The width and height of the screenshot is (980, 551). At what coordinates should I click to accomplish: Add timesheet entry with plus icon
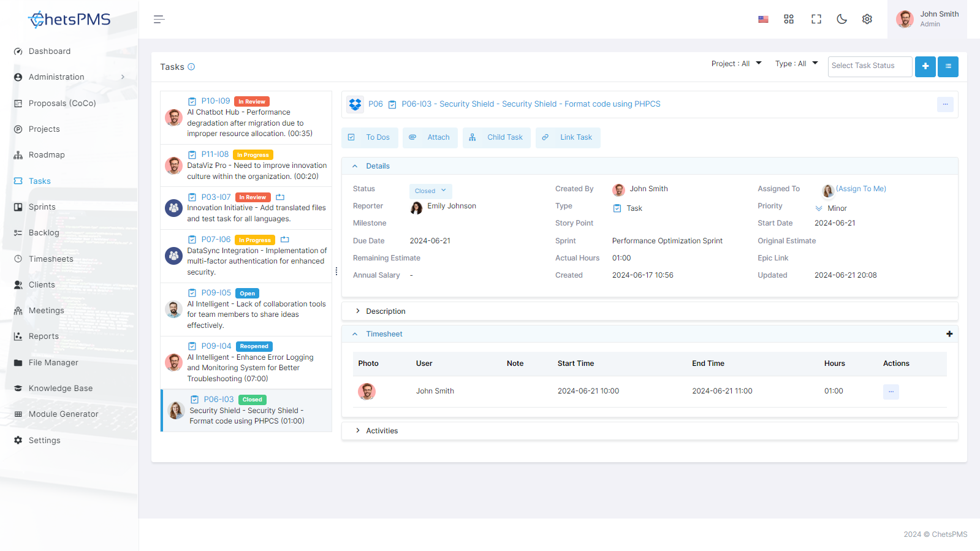(x=949, y=334)
